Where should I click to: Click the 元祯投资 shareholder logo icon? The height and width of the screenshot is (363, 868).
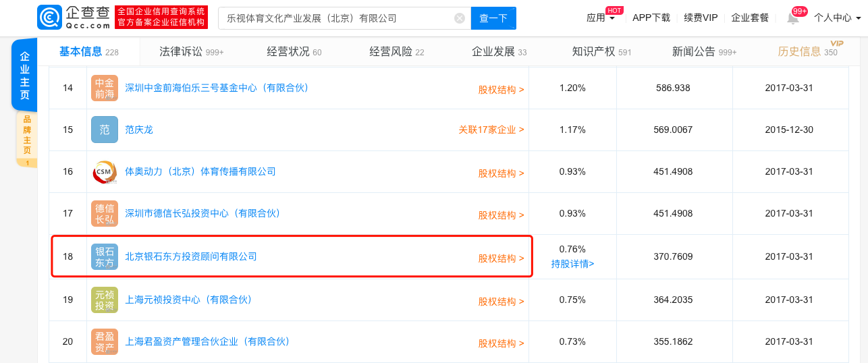pyautogui.click(x=105, y=300)
